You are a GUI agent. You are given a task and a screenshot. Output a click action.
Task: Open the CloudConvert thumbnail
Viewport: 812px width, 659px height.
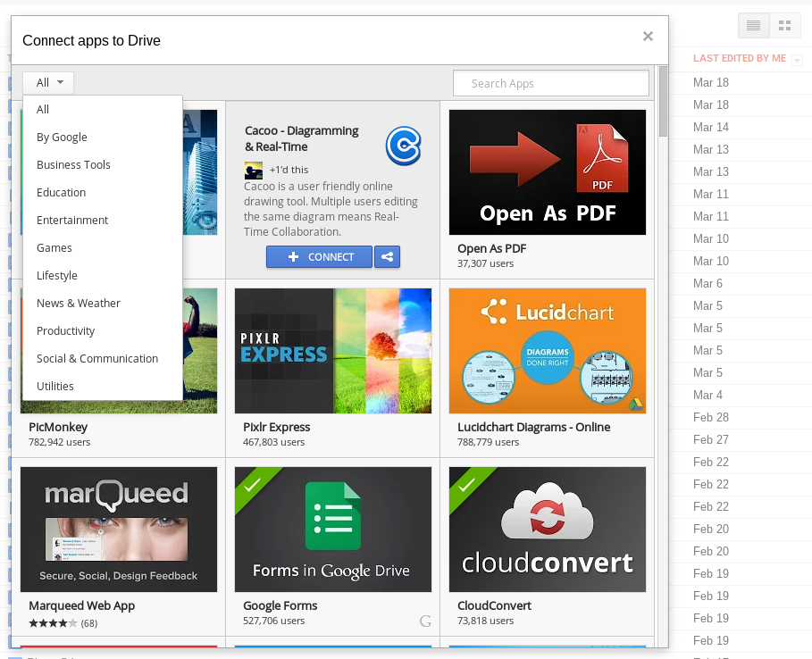coord(548,530)
